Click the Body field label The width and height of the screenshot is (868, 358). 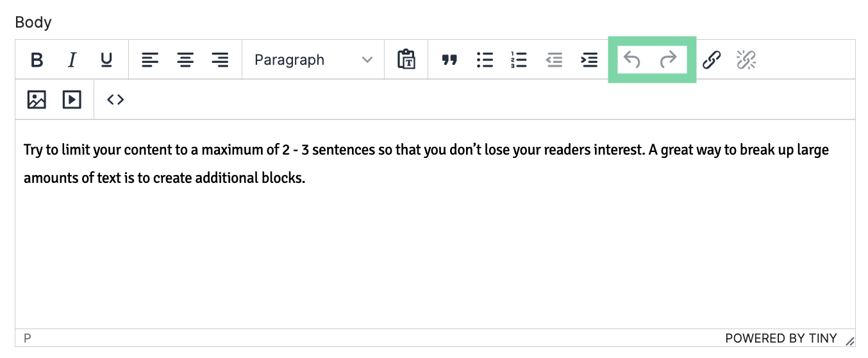[33, 22]
